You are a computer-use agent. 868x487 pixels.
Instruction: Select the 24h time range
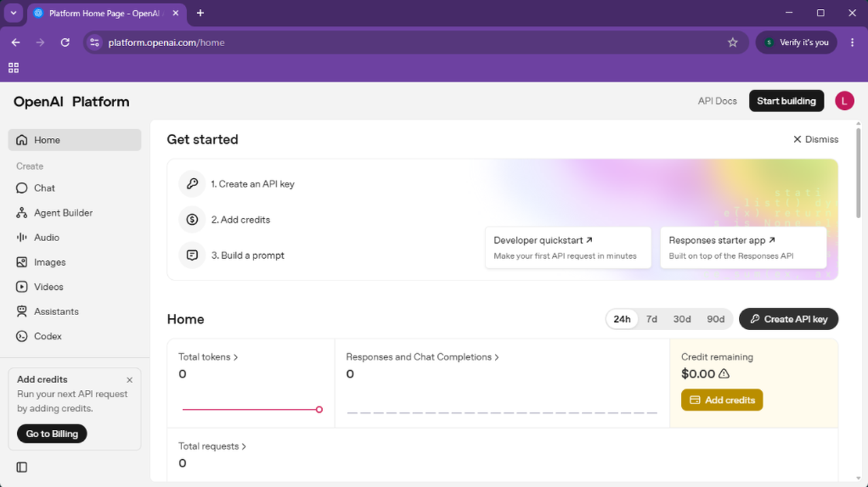pos(622,319)
